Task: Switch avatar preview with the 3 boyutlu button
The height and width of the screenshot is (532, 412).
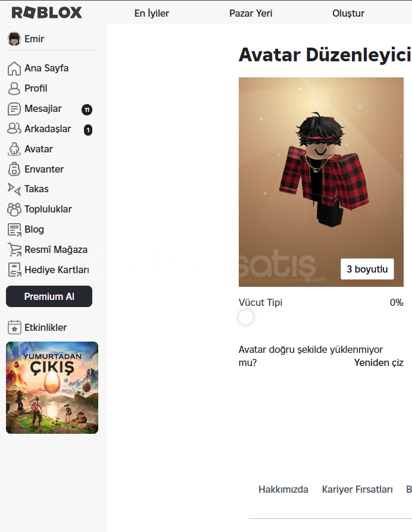Action: click(x=367, y=269)
